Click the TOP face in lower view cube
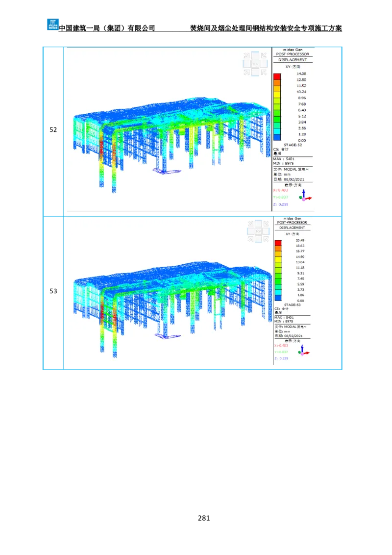392x555 pixels. [258, 230]
